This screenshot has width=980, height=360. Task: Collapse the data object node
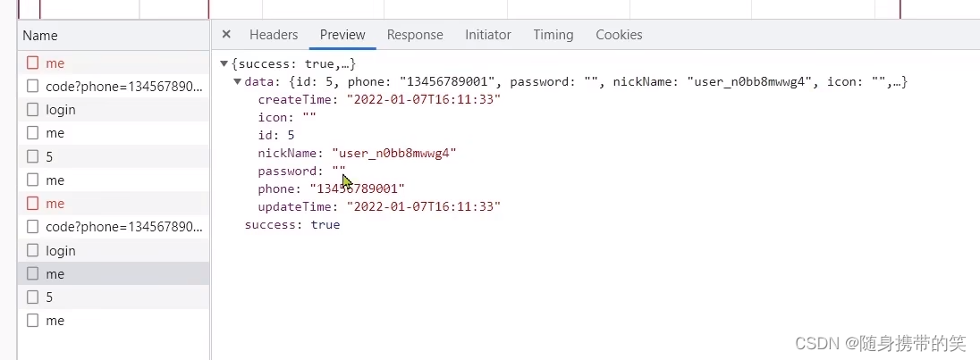tap(237, 82)
